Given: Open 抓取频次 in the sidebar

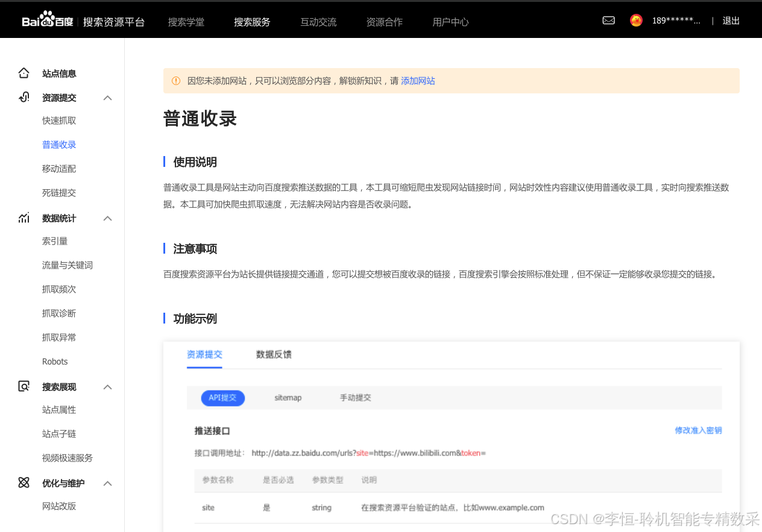Looking at the screenshot, I should pos(59,289).
